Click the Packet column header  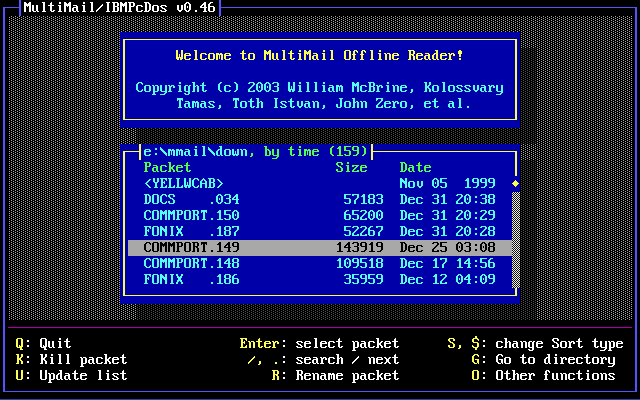[167, 167]
